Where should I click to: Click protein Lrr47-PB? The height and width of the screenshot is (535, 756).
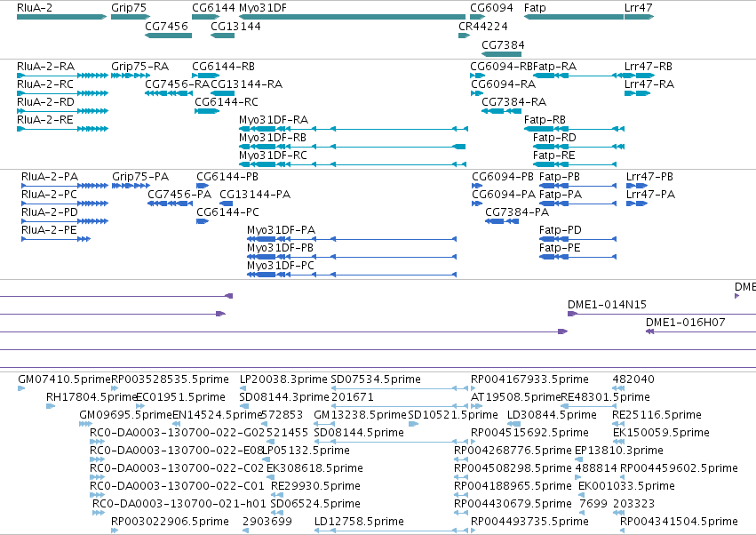click(637, 186)
